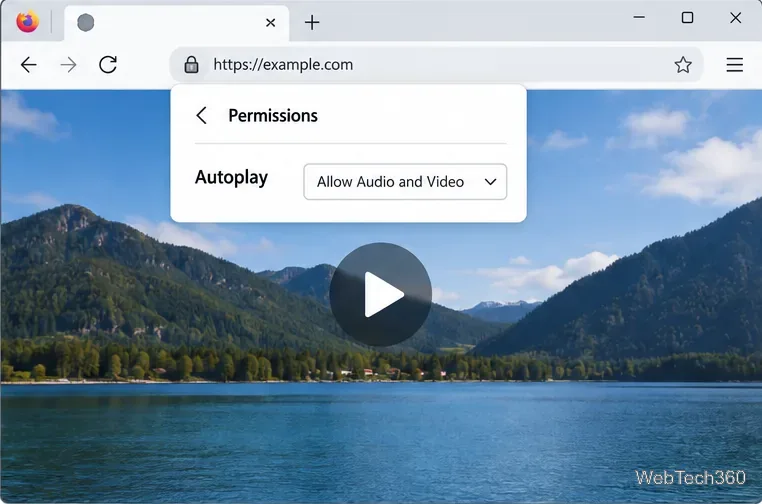
Task: Open a new tab with plus button
Action: pyautogui.click(x=312, y=22)
